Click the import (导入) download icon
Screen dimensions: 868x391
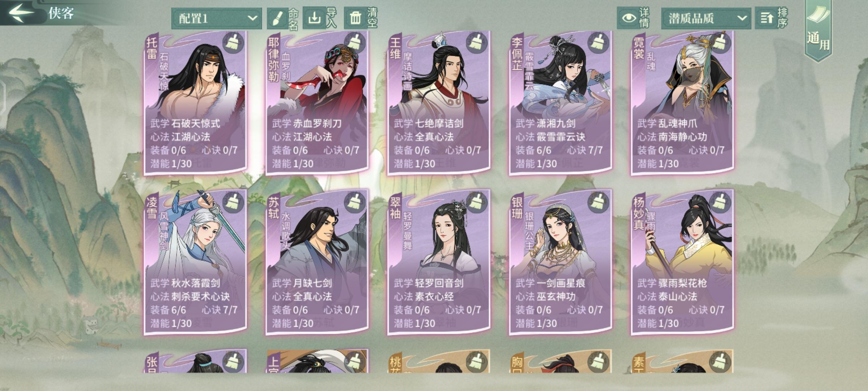coord(314,17)
